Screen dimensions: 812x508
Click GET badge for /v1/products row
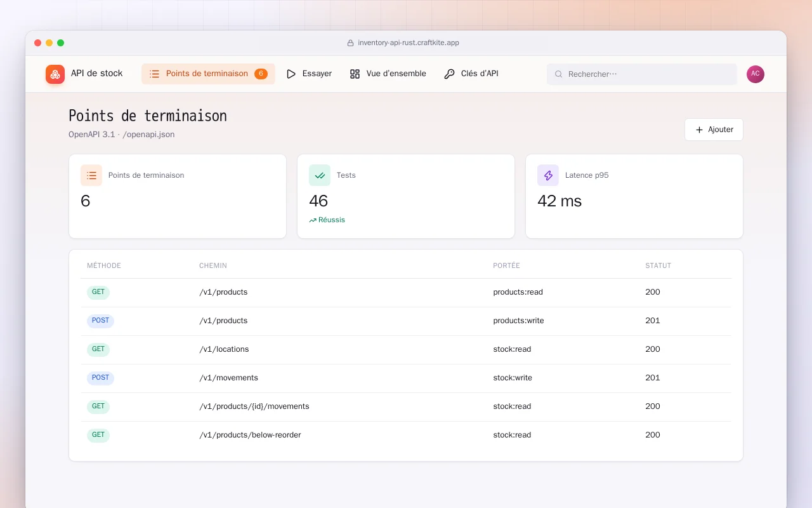pyautogui.click(x=98, y=293)
